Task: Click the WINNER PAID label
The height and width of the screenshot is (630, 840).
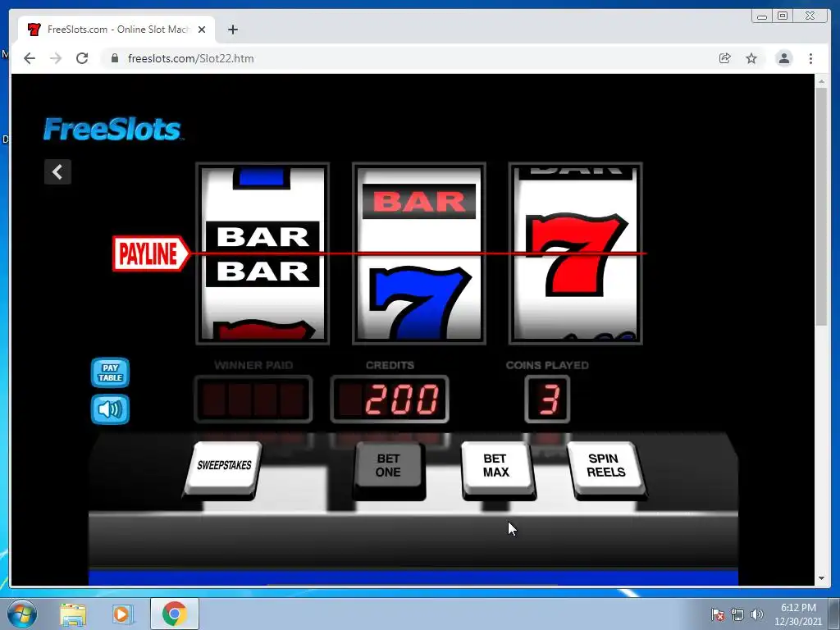Action: [x=253, y=365]
